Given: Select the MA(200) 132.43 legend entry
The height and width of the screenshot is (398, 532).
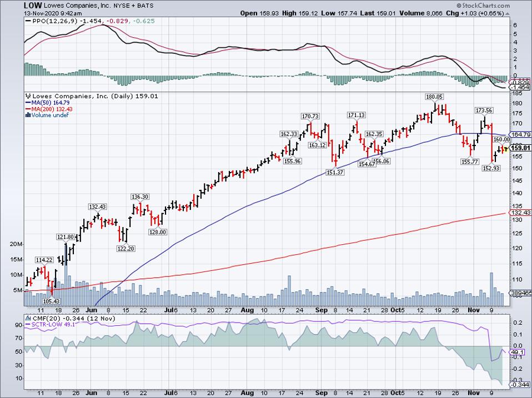Looking at the screenshot, I should pyautogui.click(x=52, y=109).
